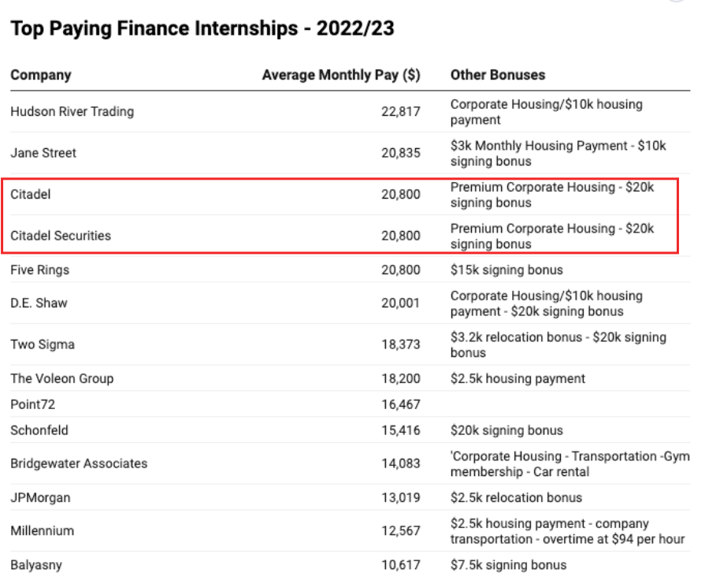
Task: Select the pay value 22,817
Action: click(x=401, y=111)
